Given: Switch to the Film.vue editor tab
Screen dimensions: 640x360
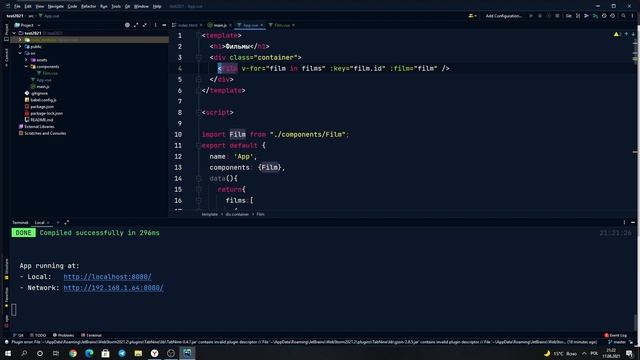Looking at the screenshot, I should click(x=282, y=25).
